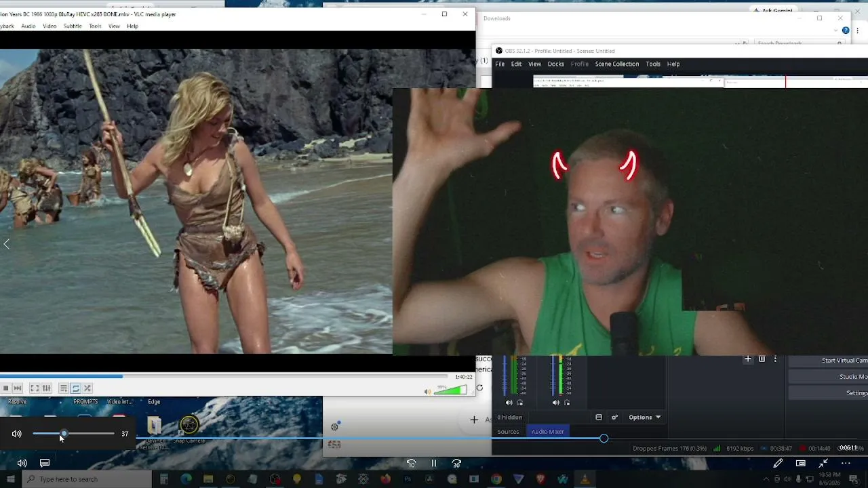Toggle monitoring on second mixer channel

click(567, 403)
